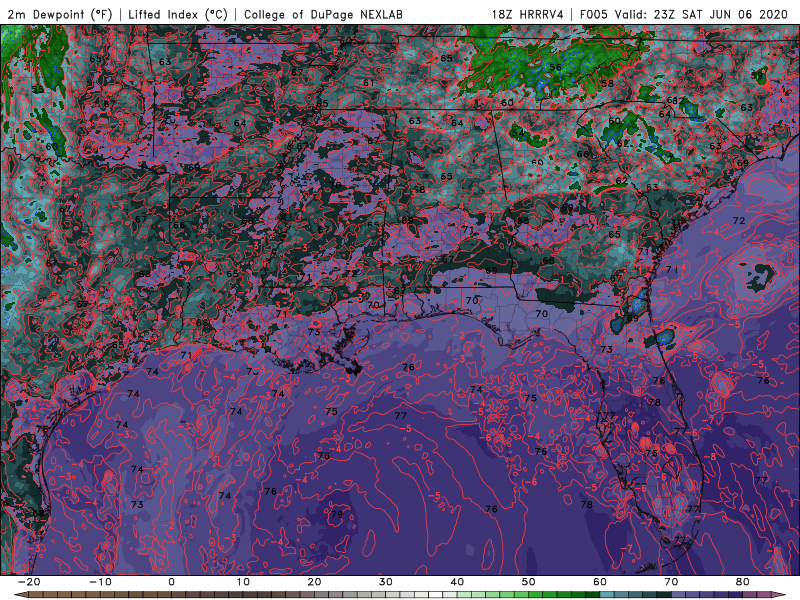Click the "80" label on the color scale
This screenshot has height=600, width=800.
click(743, 582)
